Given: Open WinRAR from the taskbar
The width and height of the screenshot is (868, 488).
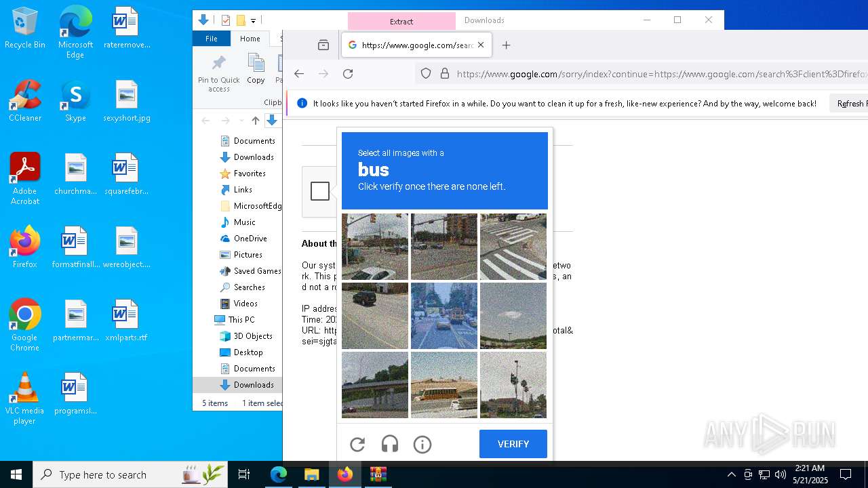Looking at the screenshot, I should 378,474.
